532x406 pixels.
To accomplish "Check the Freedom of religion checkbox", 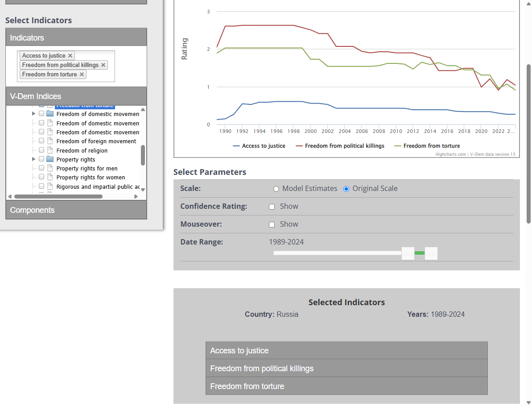I will click(x=41, y=150).
